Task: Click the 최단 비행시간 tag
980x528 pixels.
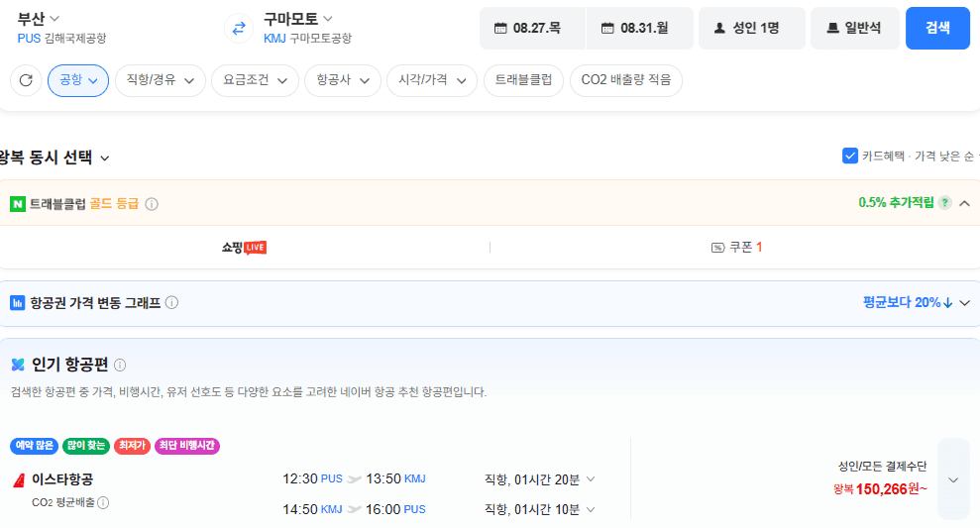Action: [187, 446]
